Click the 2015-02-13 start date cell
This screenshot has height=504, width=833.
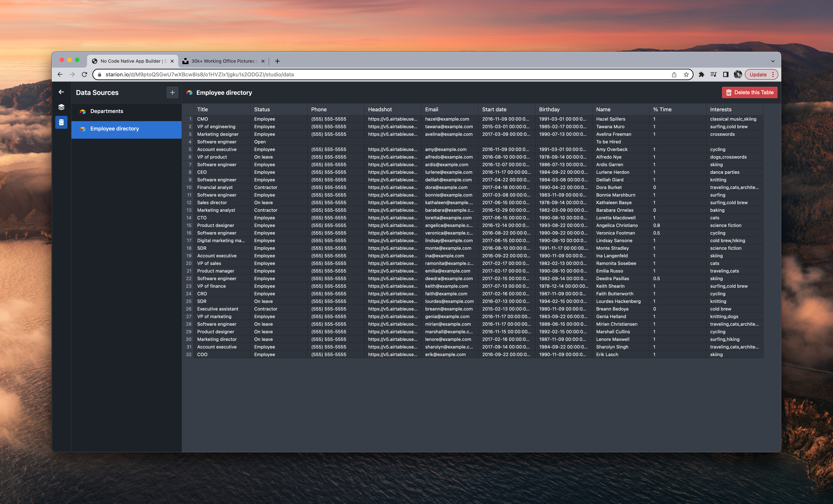point(507,309)
